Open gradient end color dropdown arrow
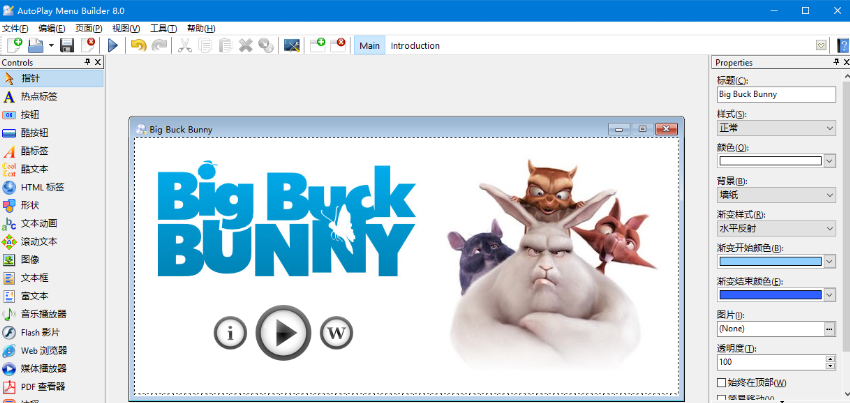The height and width of the screenshot is (403, 850). 830,295
